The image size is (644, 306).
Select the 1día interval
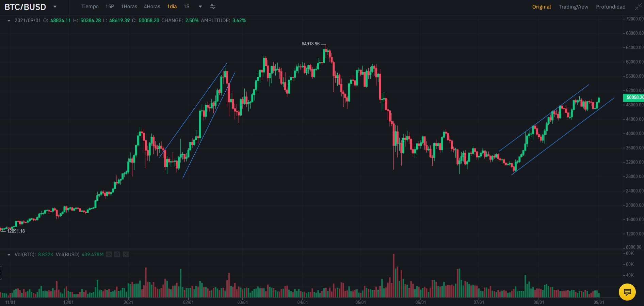click(x=172, y=6)
